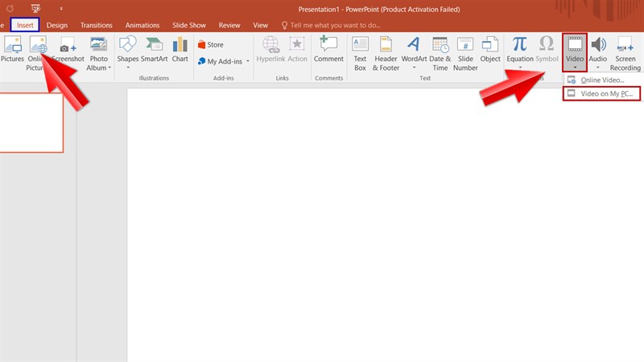This screenshot has height=362, width=644.
Task: Click the blank slide canvas
Action: click(x=386, y=225)
